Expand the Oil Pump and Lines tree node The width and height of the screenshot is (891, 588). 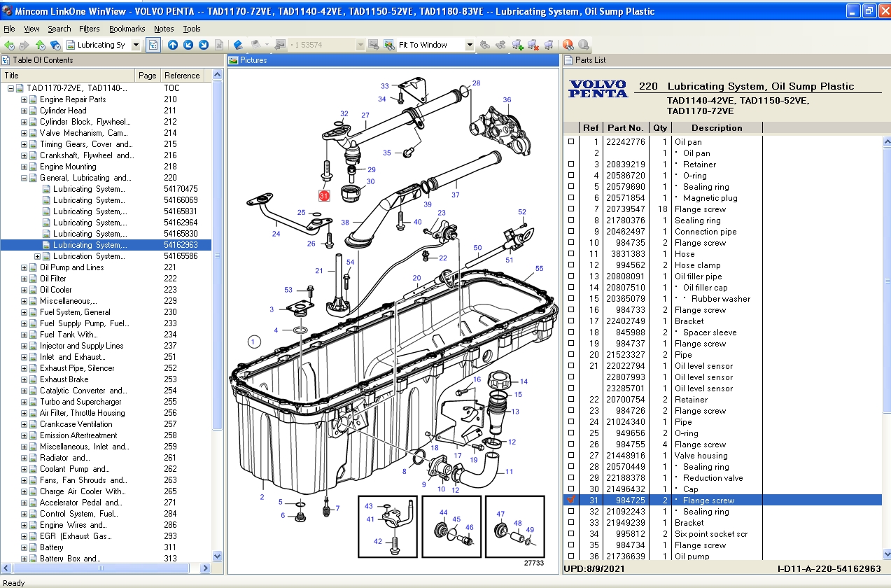[24, 267]
